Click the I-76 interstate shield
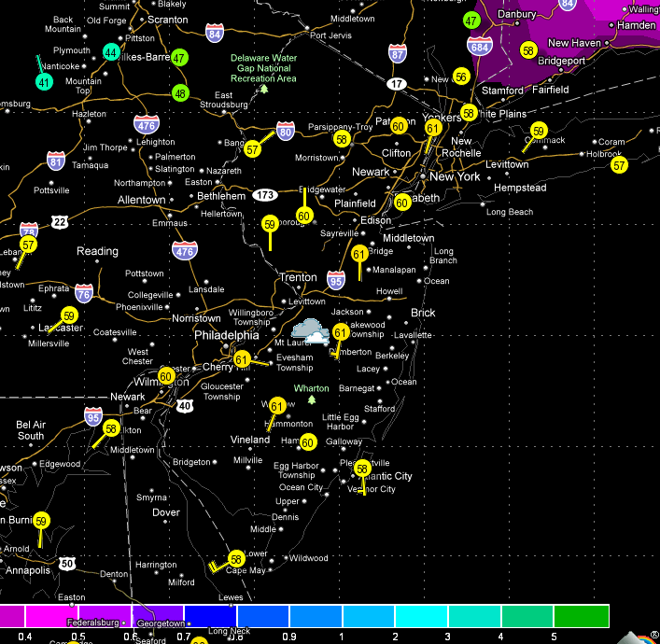The image size is (660, 644). (x=84, y=293)
